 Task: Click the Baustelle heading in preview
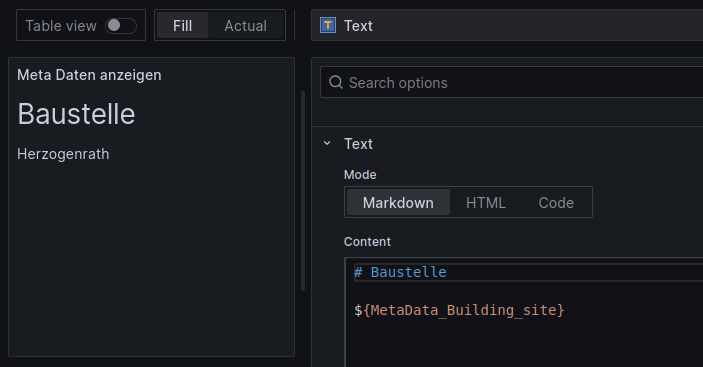pyautogui.click(x=76, y=114)
